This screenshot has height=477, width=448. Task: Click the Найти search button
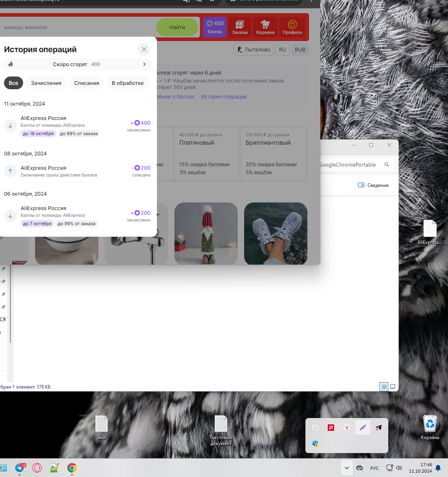click(x=177, y=27)
